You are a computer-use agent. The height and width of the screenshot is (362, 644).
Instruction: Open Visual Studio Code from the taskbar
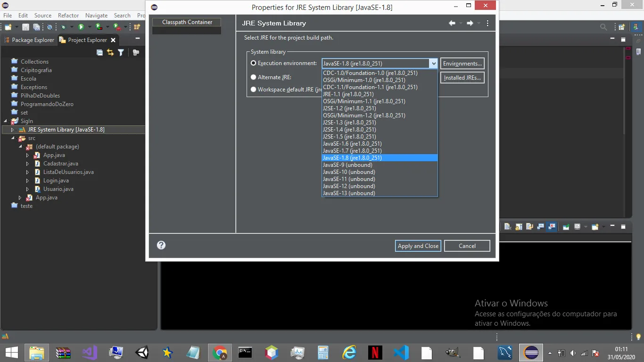401,352
